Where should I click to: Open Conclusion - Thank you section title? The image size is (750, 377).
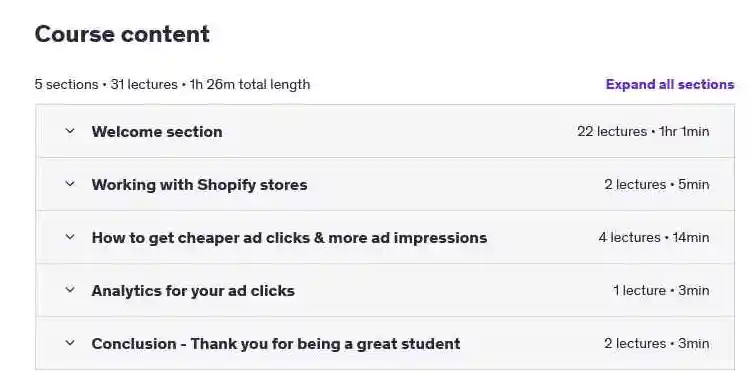(276, 344)
